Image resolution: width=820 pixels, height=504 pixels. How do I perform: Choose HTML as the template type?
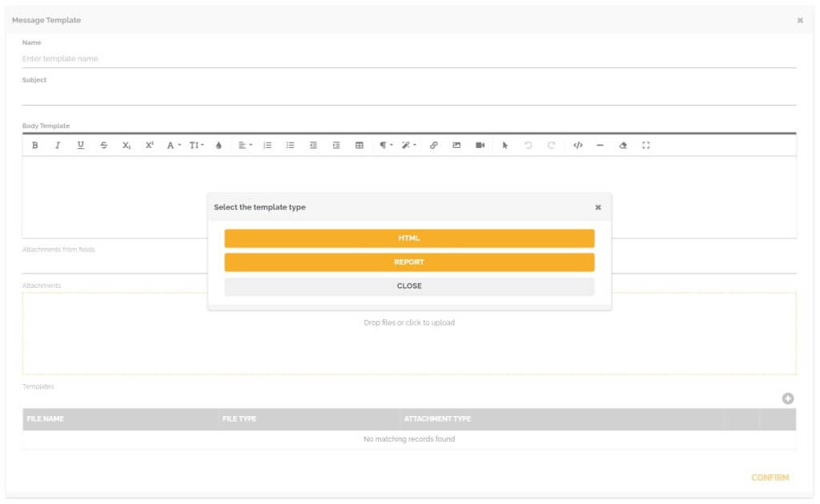409,238
